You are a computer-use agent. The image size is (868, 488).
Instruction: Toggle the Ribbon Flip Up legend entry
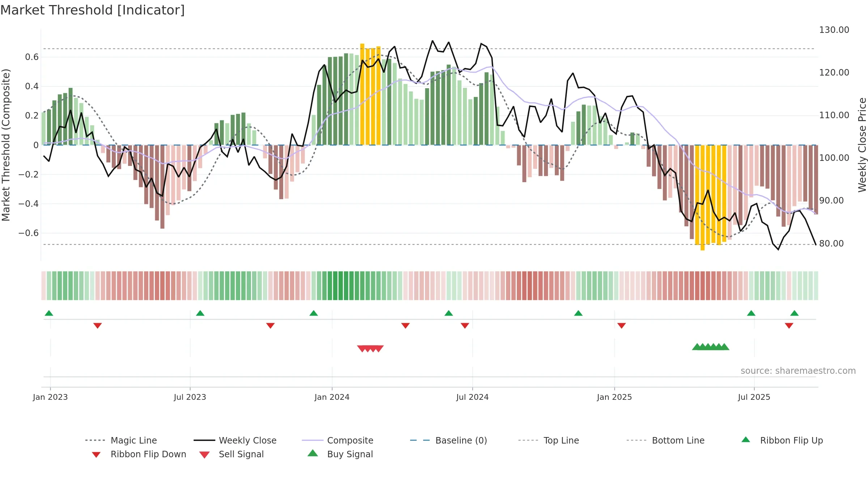pos(782,440)
